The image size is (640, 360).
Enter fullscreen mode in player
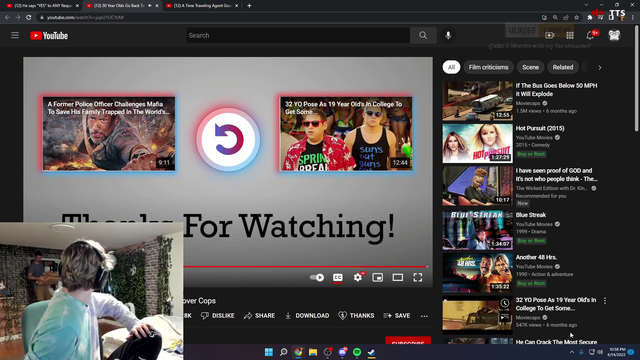pyautogui.click(x=418, y=278)
